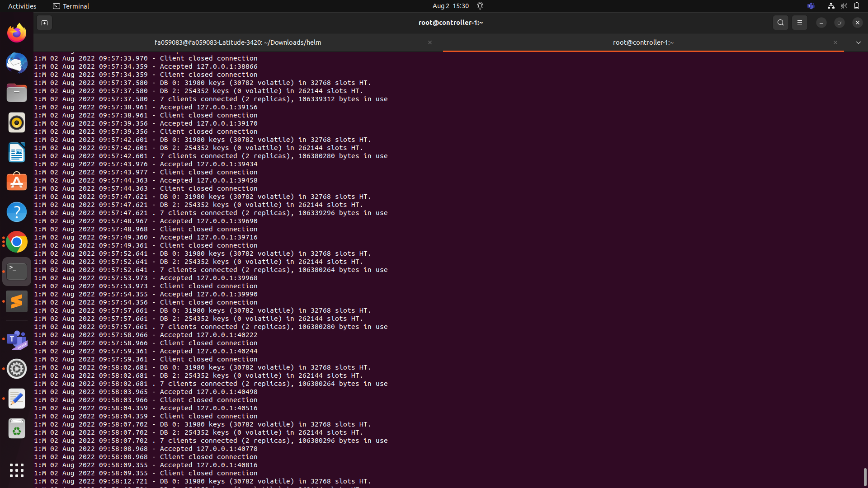Click the Teams icon in the system tray

coord(811,6)
